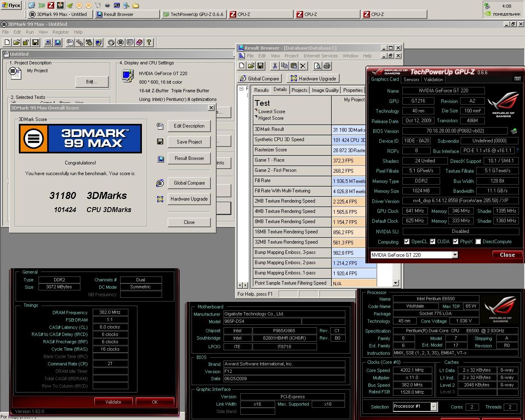This screenshot has width=525, height=420.
Task: Click the Delete X icon in Result Browser toolbar
Action: (x=303, y=66)
